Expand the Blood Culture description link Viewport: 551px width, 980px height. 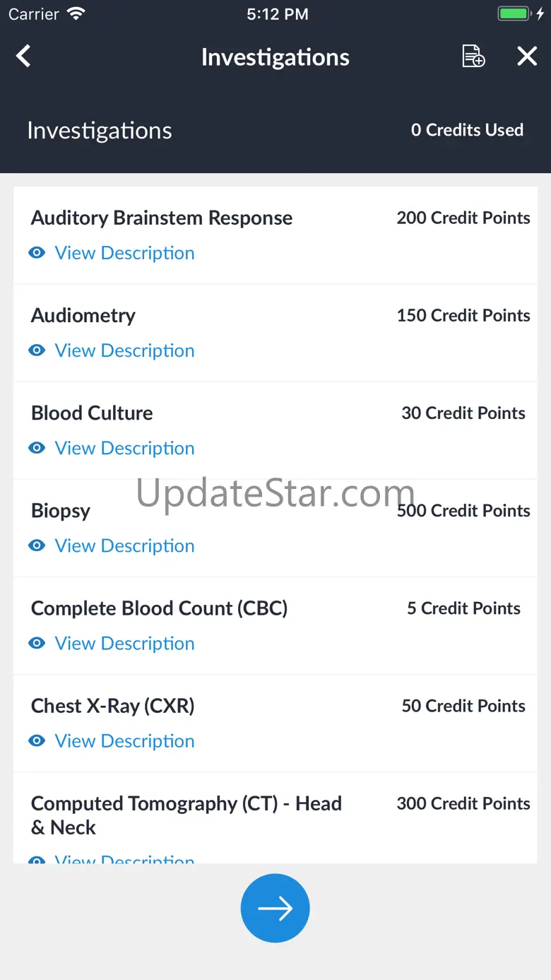[x=124, y=448]
